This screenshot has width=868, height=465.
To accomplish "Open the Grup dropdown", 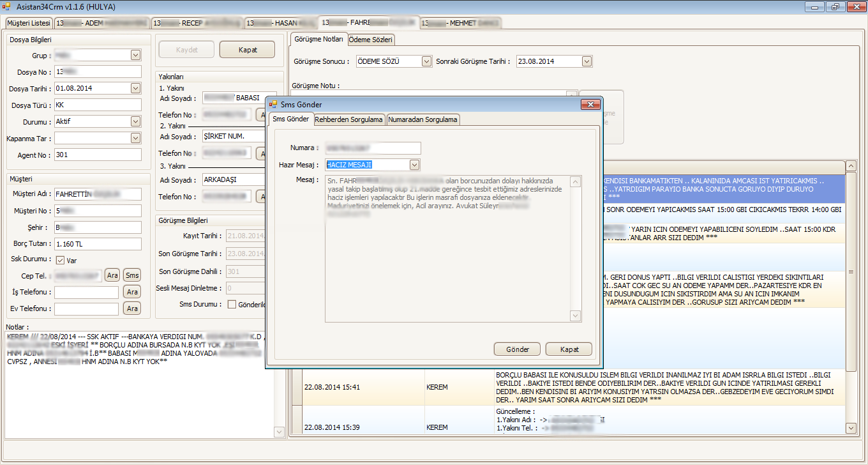I will (x=135, y=55).
